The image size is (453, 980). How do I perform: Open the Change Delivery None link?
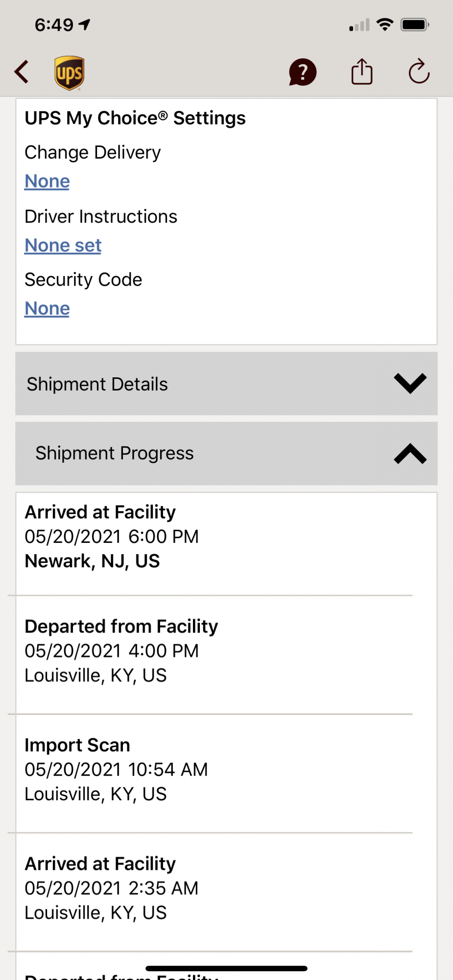pos(47,181)
